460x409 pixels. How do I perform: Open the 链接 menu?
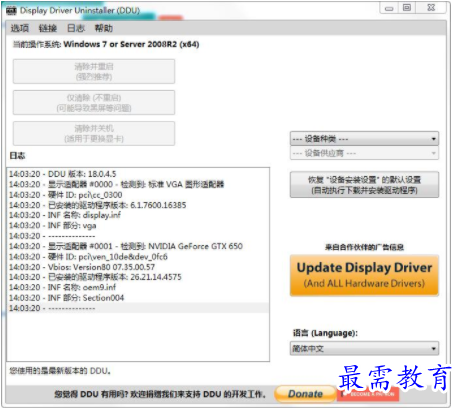tap(48, 28)
